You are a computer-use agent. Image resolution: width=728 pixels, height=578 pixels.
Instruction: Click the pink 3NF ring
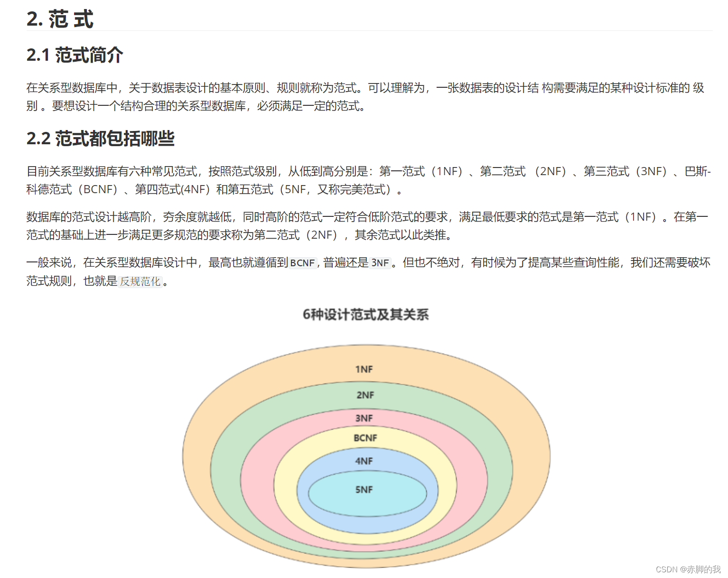364,418
